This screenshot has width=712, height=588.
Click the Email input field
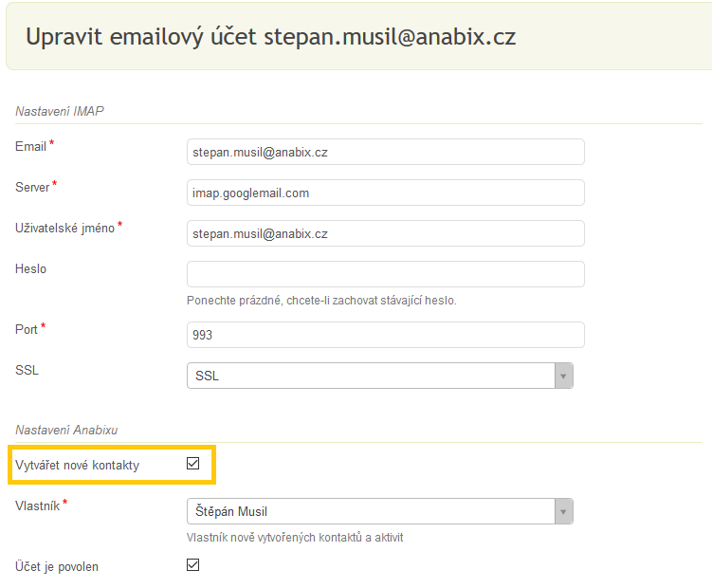point(385,152)
